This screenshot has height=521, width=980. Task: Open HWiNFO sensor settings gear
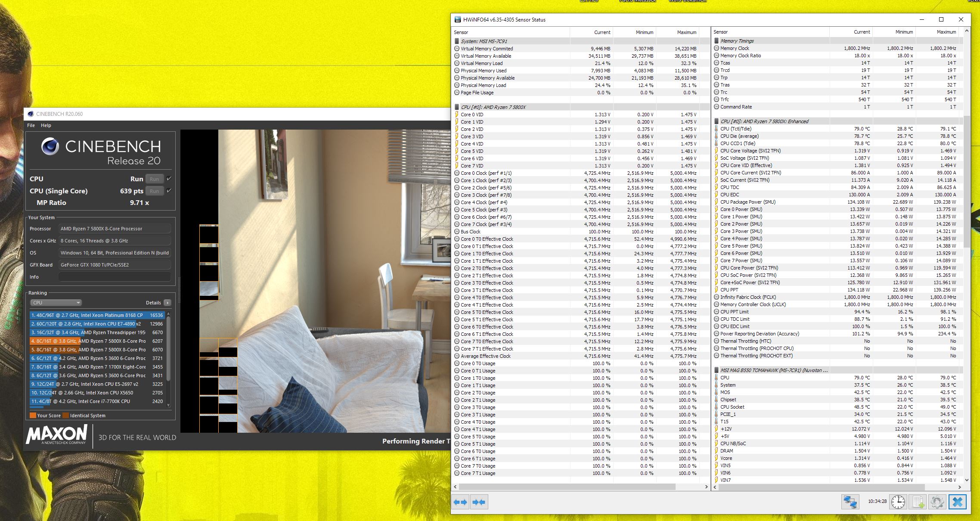[937, 502]
